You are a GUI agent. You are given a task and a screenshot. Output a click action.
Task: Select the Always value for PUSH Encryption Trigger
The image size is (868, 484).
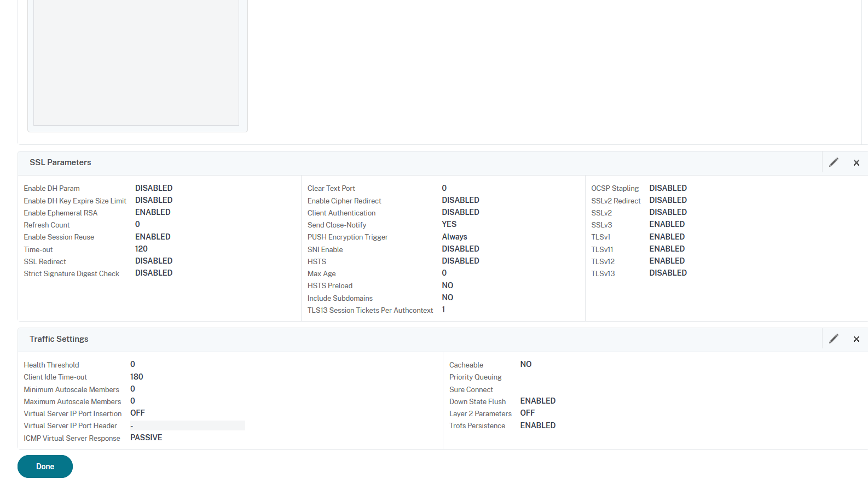coord(455,237)
